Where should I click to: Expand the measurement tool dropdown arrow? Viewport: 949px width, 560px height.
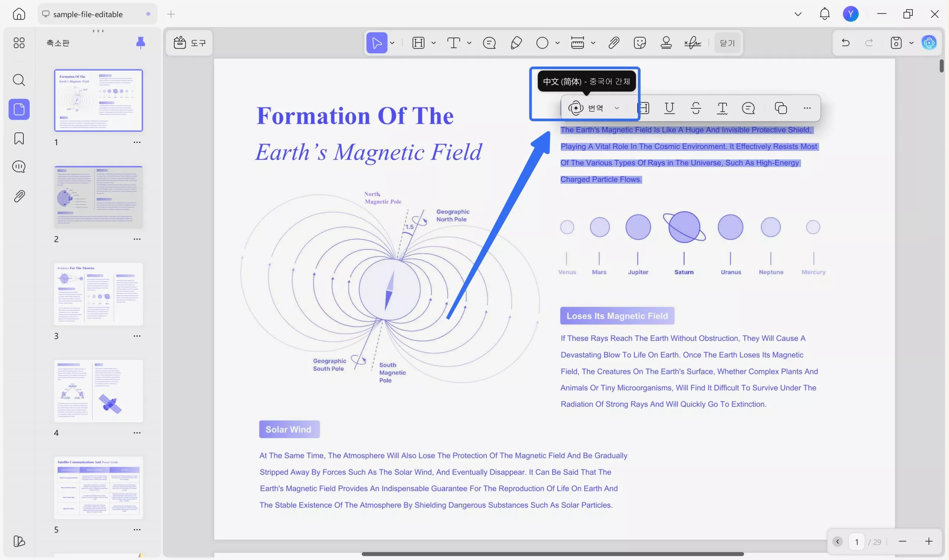[x=593, y=43]
